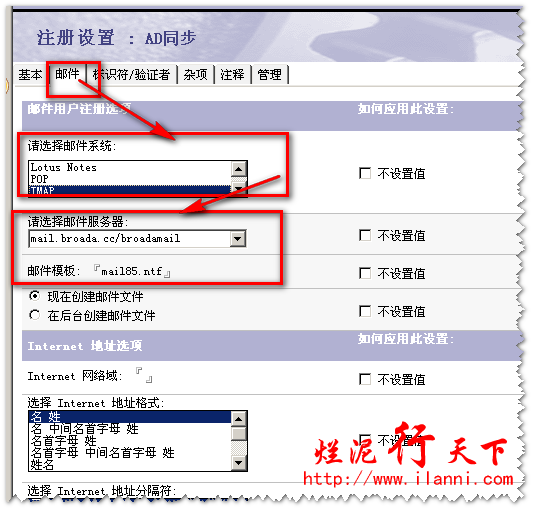
Task: Check 不设置值 for mail system
Action: tap(365, 173)
